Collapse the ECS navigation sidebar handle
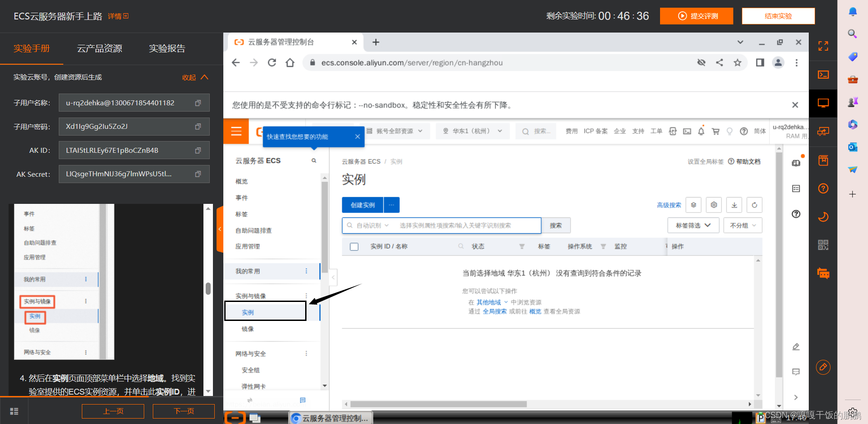Screen dimensions: 868x424 tap(333, 277)
